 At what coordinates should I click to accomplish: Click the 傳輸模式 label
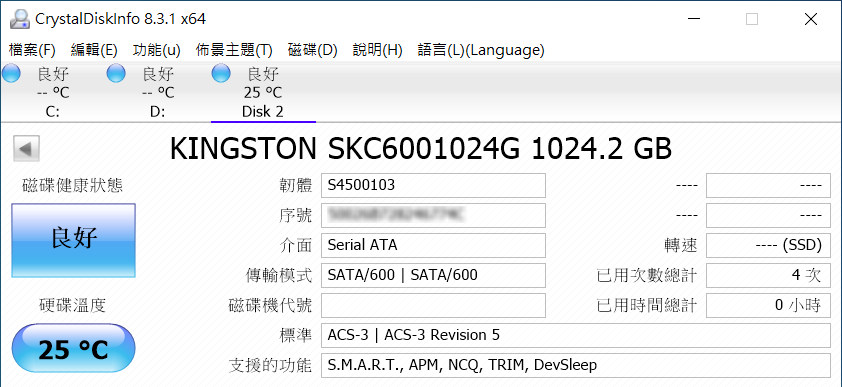tap(279, 276)
